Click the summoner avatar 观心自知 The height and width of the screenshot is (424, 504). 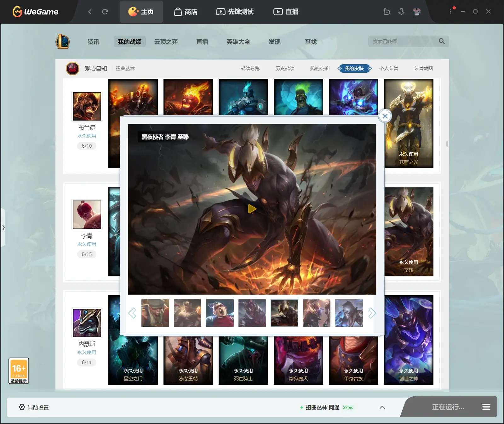tap(72, 68)
